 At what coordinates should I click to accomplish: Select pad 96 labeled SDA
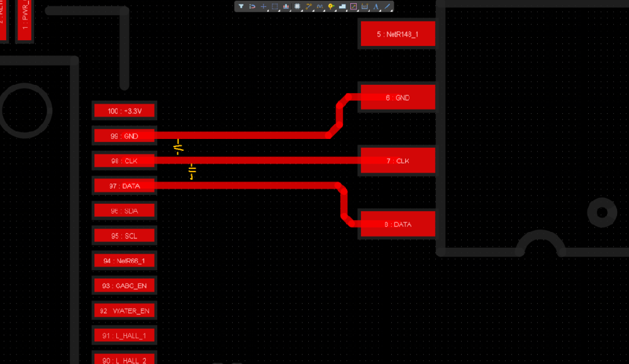click(x=124, y=211)
